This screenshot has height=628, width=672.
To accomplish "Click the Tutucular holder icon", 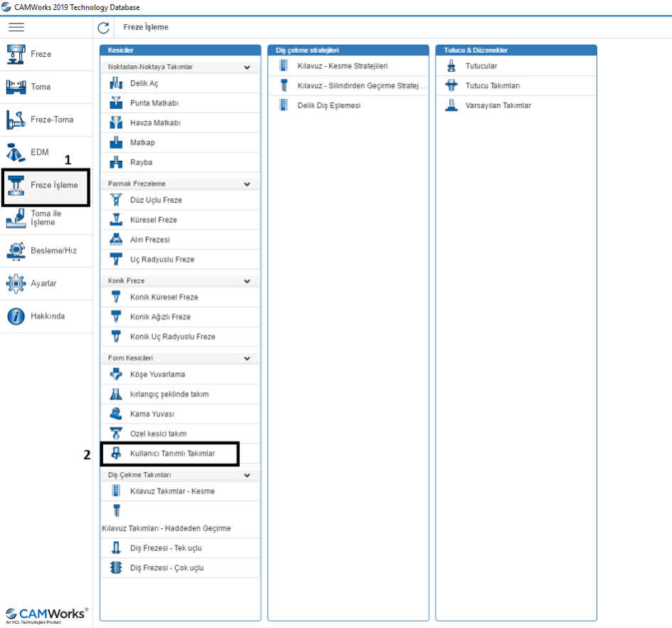I will click(x=450, y=66).
